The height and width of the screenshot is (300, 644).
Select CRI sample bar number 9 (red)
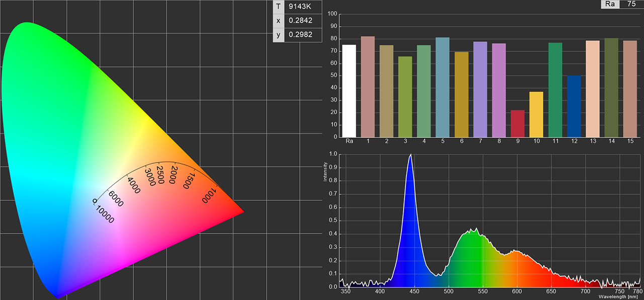[518, 123]
